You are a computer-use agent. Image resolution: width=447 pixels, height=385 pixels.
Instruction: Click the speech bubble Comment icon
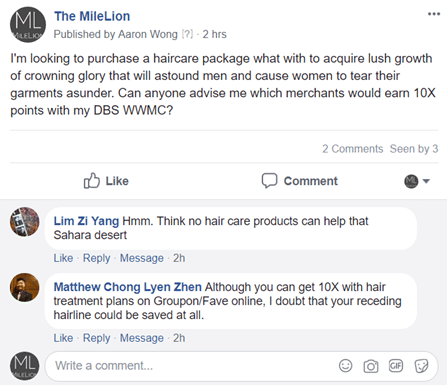click(x=269, y=181)
